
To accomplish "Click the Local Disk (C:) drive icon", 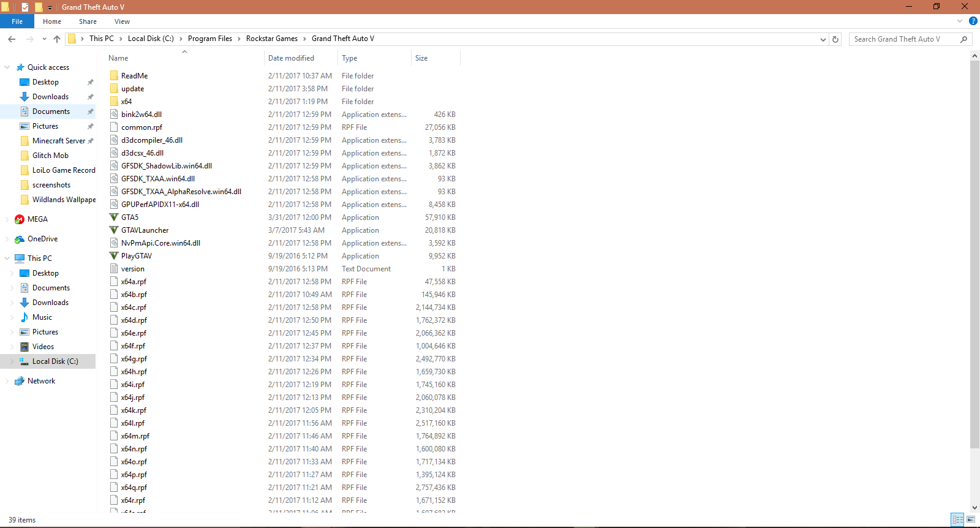I will click(x=24, y=361).
